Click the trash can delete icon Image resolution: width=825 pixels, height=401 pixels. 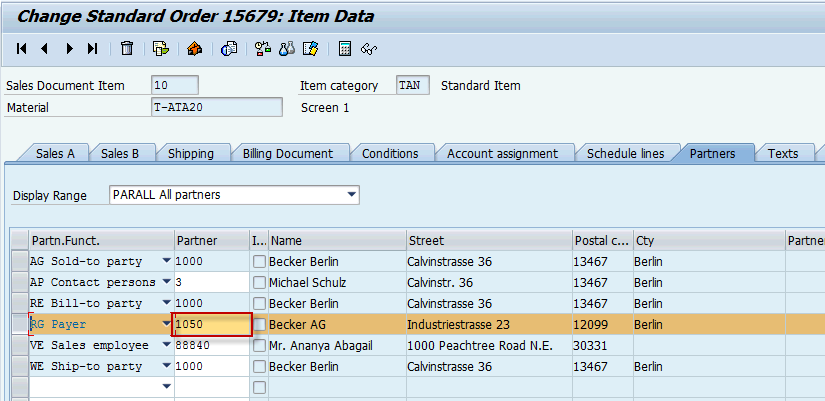127,48
